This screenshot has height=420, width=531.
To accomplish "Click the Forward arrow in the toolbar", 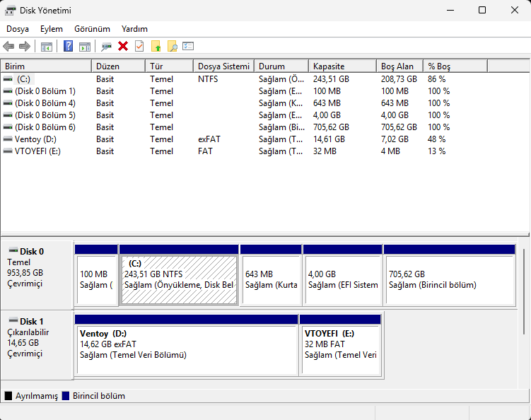I will [x=24, y=47].
